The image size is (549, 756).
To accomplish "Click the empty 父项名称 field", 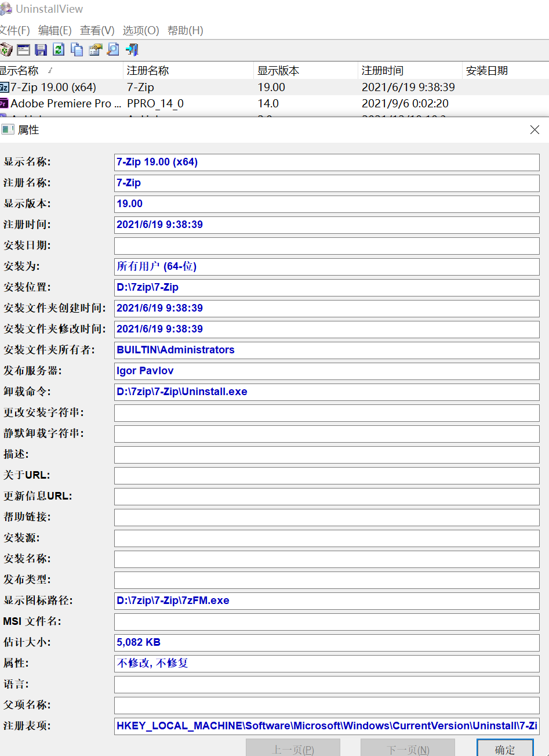I will pyautogui.click(x=327, y=705).
